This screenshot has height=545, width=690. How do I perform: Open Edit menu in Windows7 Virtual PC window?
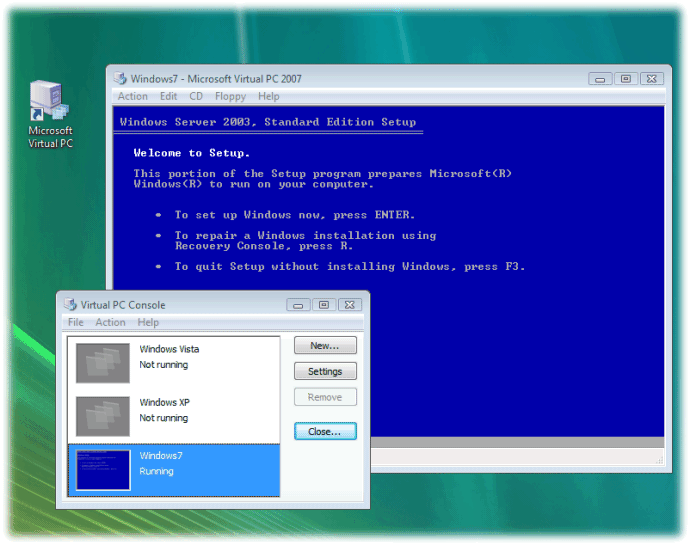168,96
